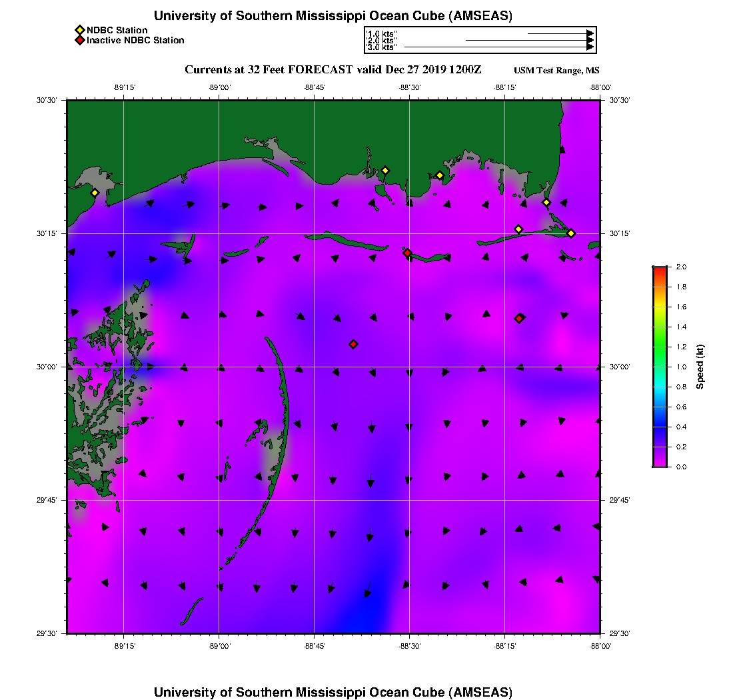The image size is (733, 700).
Task: Click the southwesternmost red inactive station marker
Action: click(353, 344)
